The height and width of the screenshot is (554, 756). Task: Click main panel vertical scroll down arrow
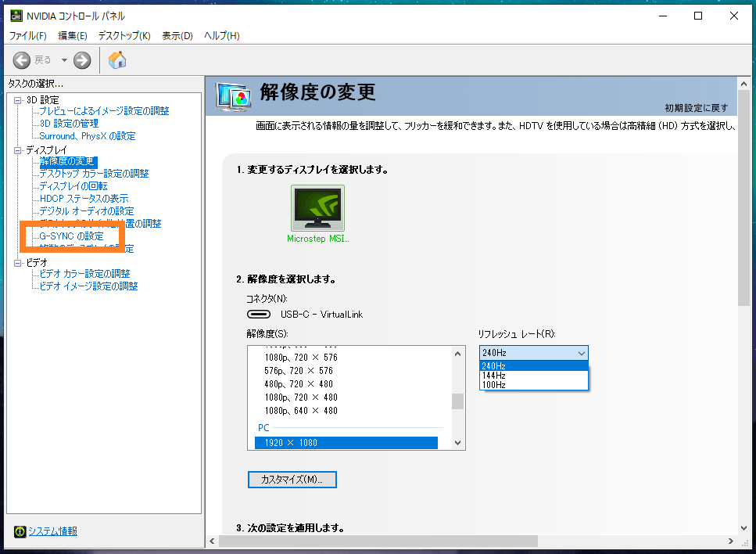coord(743,528)
